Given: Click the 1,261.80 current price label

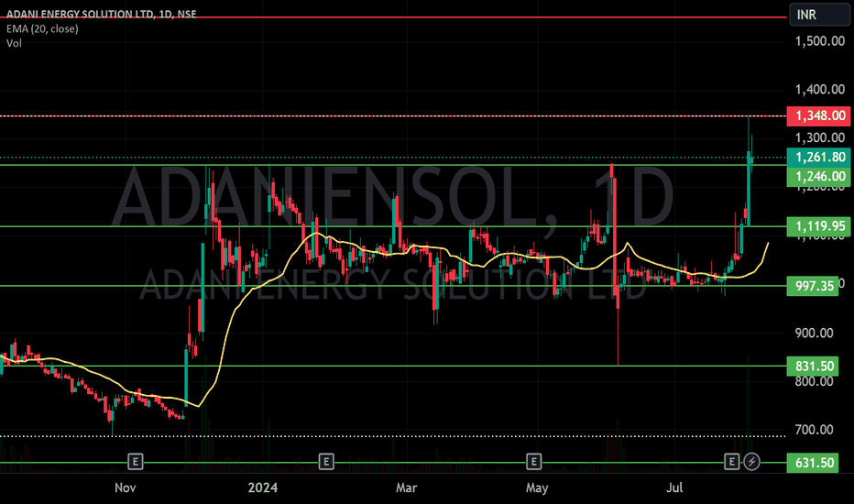Looking at the screenshot, I should (x=818, y=157).
